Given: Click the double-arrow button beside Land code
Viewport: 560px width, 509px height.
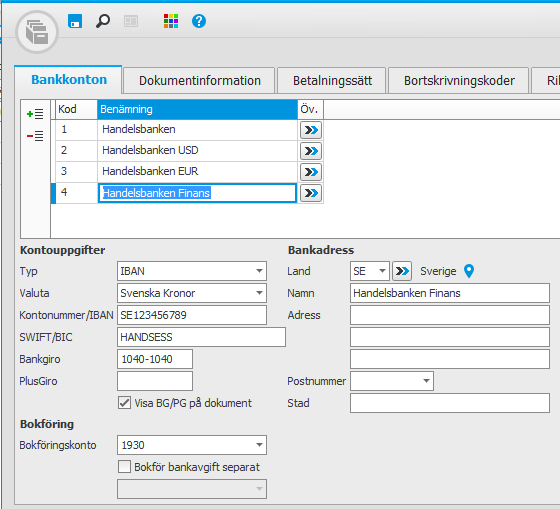Looking at the screenshot, I should click(402, 271).
